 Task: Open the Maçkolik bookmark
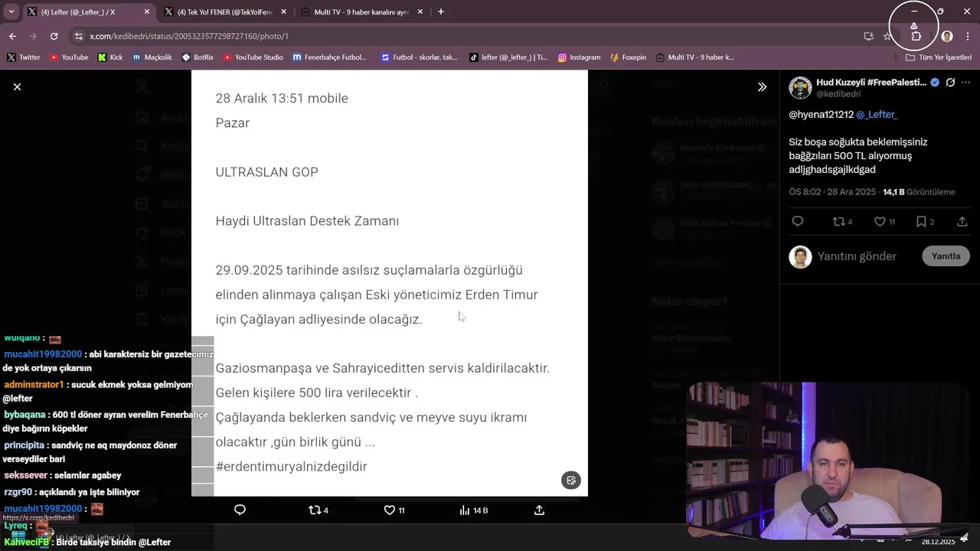(x=152, y=57)
